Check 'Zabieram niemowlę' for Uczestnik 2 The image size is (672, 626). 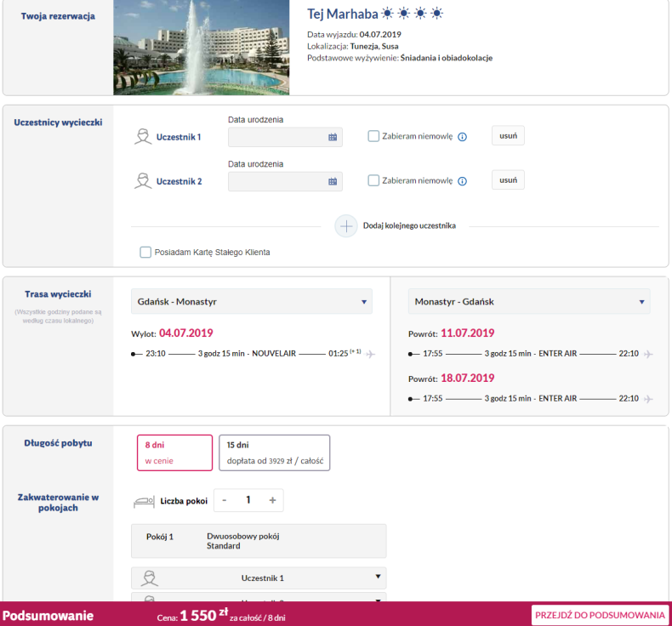click(373, 180)
